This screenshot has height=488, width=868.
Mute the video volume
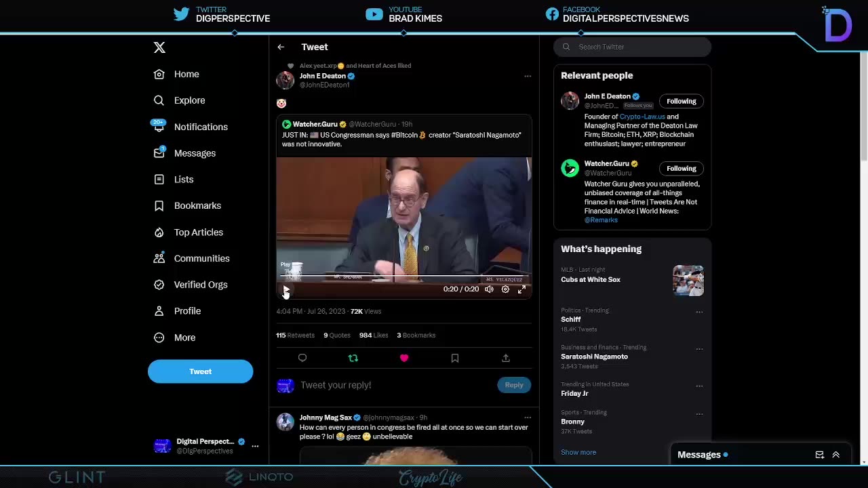tap(489, 289)
